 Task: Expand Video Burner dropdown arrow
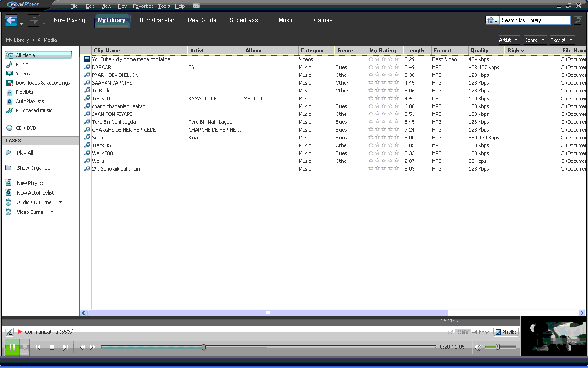click(x=52, y=212)
